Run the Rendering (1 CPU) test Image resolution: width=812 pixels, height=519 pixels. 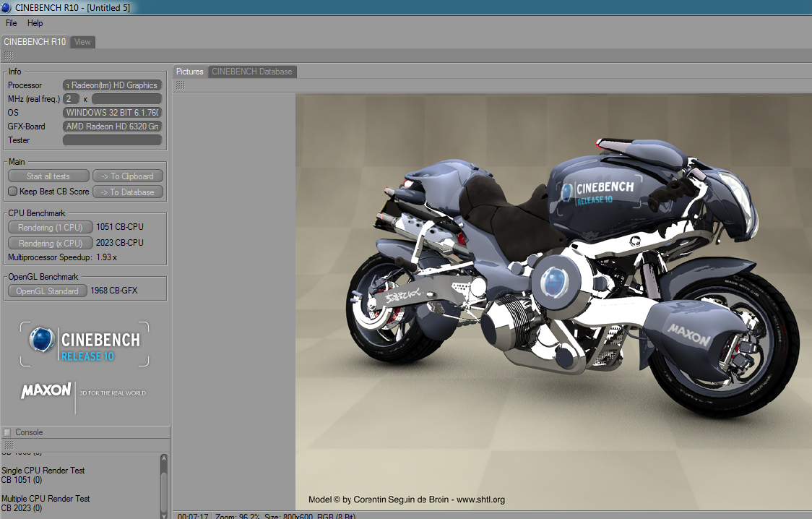51,228
